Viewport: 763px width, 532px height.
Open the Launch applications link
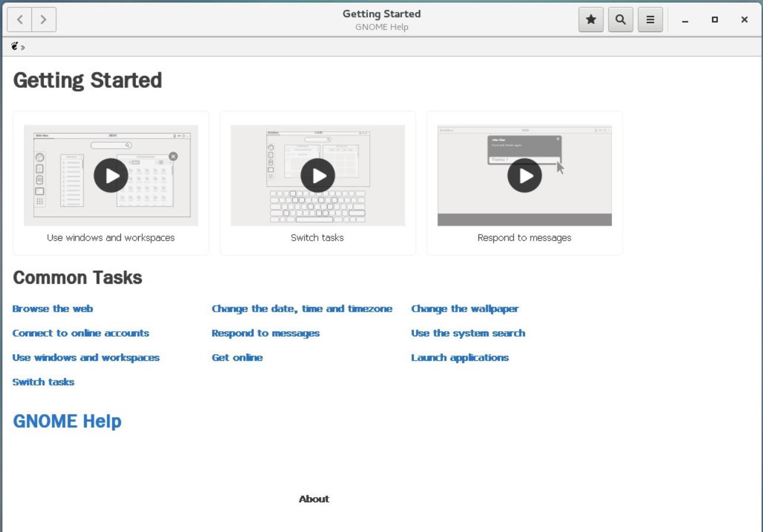point(460,358)
